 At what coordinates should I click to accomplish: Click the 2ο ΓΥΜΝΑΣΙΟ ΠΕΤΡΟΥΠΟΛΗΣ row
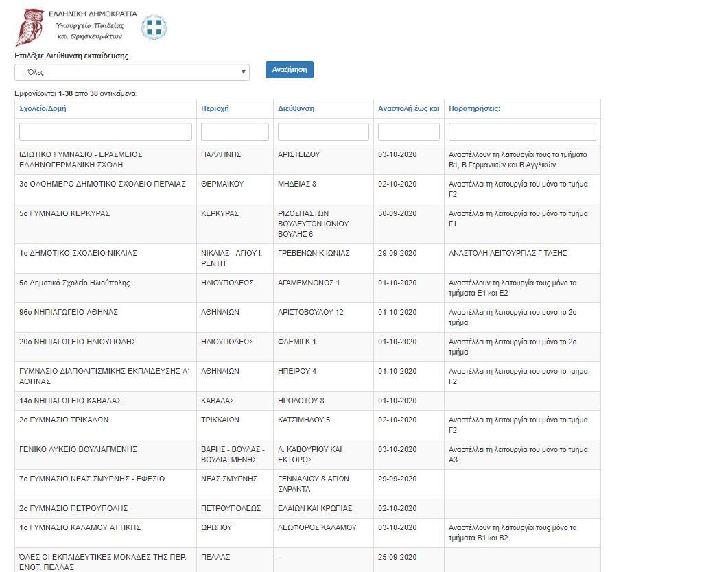[x=74, y=508]
